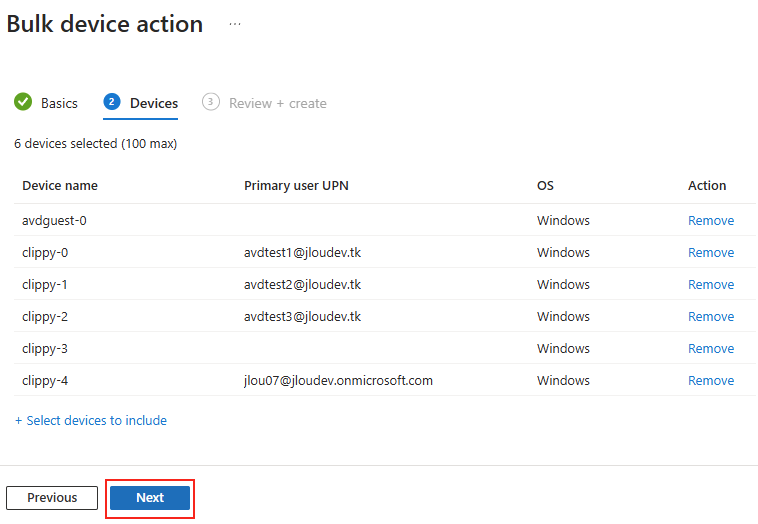Click the Device name column header
The image size is (758, 524).
pyautogui.click(x=60, y=186)
